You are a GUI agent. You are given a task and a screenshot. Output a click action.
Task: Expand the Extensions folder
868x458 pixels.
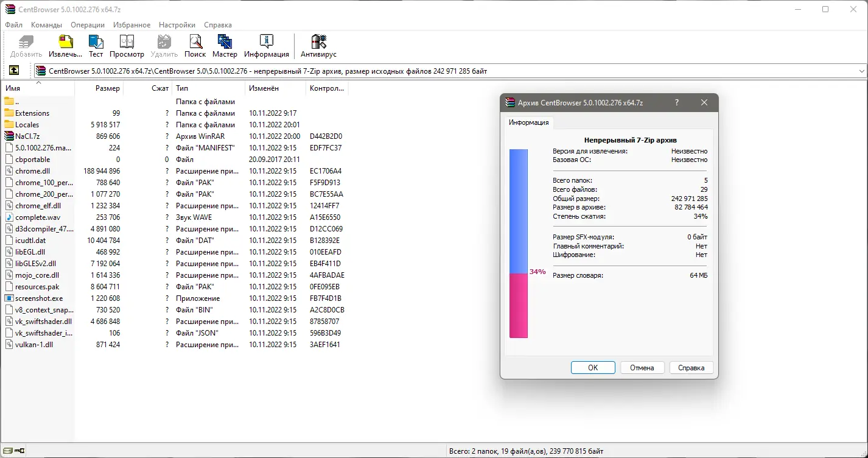[x=32, y=113]
